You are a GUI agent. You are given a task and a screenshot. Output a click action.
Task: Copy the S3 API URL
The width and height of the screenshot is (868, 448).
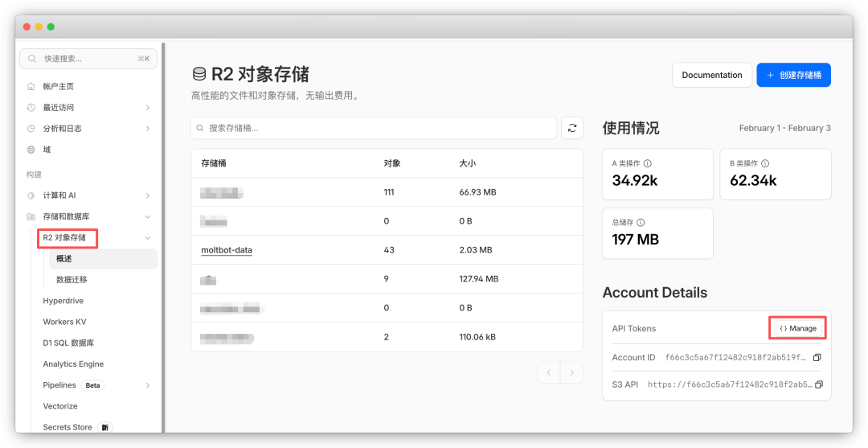[x=819, y=384]
